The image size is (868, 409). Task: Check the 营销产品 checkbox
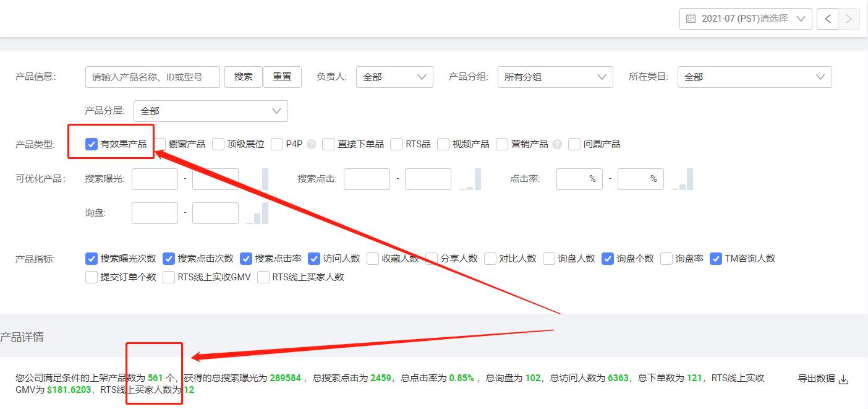(x=502, y=144)
